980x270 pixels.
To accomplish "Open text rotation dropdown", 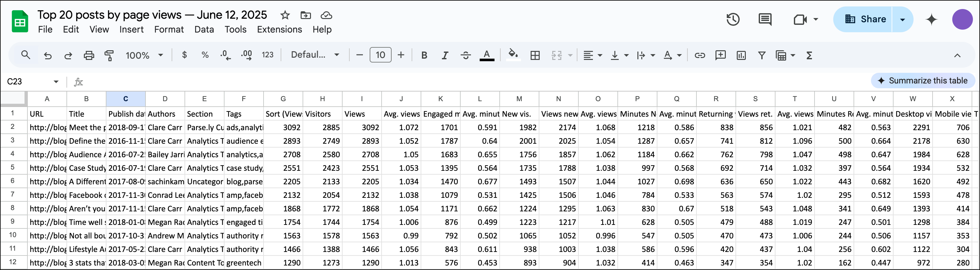I will click(x=672, y=55).
